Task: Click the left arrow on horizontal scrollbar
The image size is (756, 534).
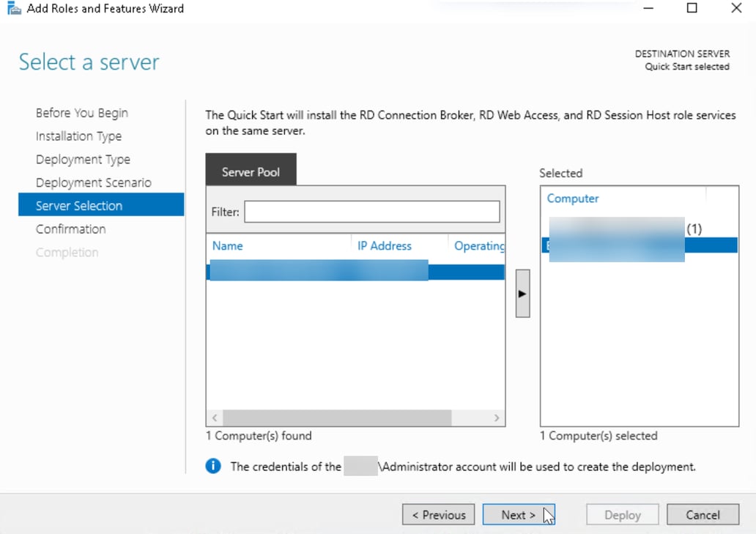Action: [x=213, y=417]
